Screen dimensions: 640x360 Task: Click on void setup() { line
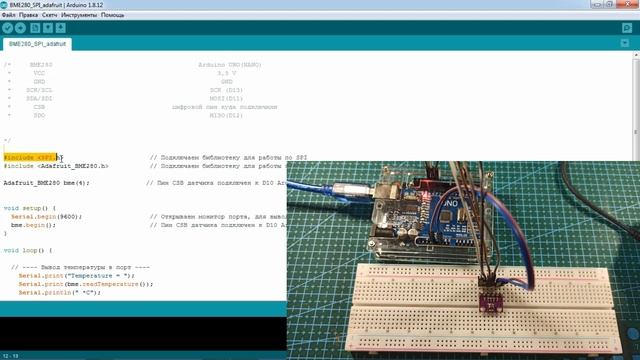(30, 208)
